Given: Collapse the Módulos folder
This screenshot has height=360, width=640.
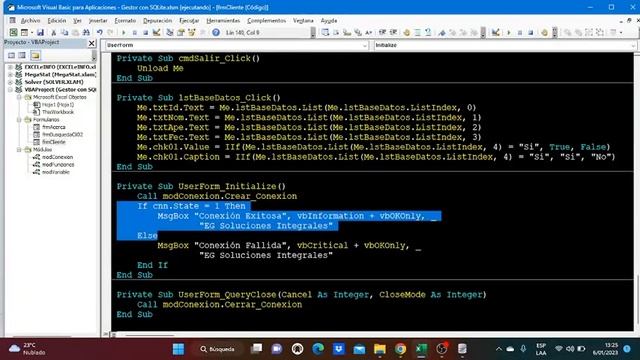Looking at the screenshot, I should tap(19, 150).
